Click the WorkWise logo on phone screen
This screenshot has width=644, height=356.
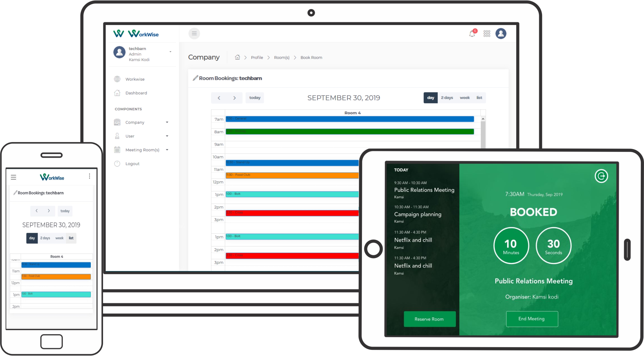[52, 177]
